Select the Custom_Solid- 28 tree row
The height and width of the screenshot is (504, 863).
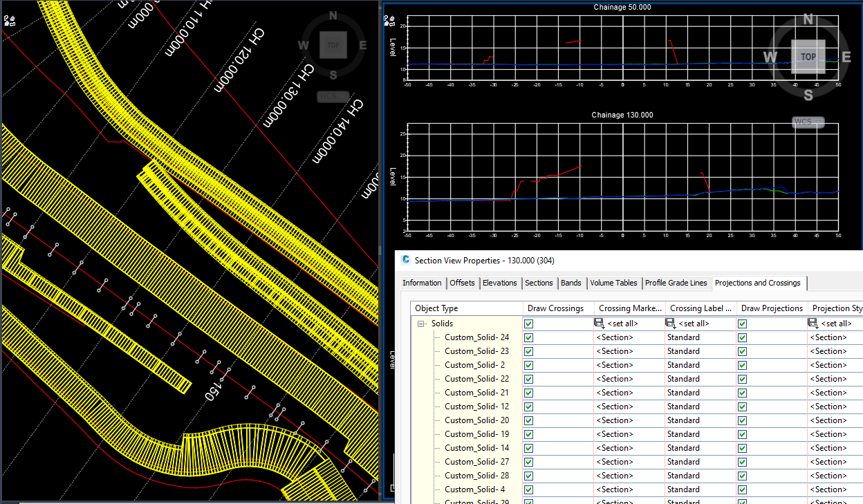coord(476,476)
